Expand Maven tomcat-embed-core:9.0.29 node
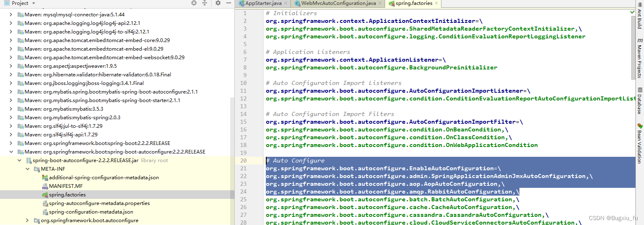Viewport: 644px width, 225px height. (11, 40)
